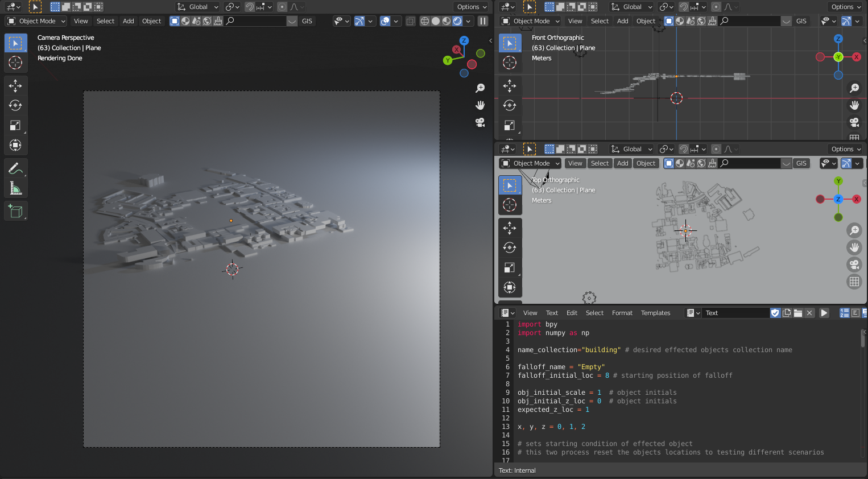Open Options dropdown in Front Orthographic viewport

[x=846, y=7]
